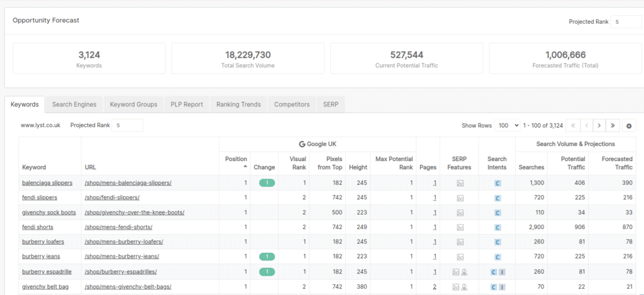644x295 pixels.
Task: Click image SERP feature icon for givenchy belt bag
Action: [x=455, y=287]
